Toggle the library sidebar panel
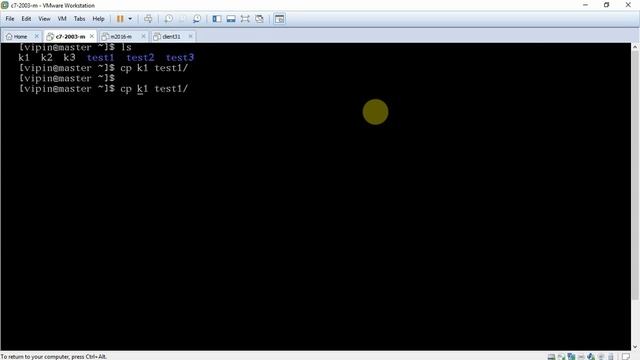 [217, 19]
